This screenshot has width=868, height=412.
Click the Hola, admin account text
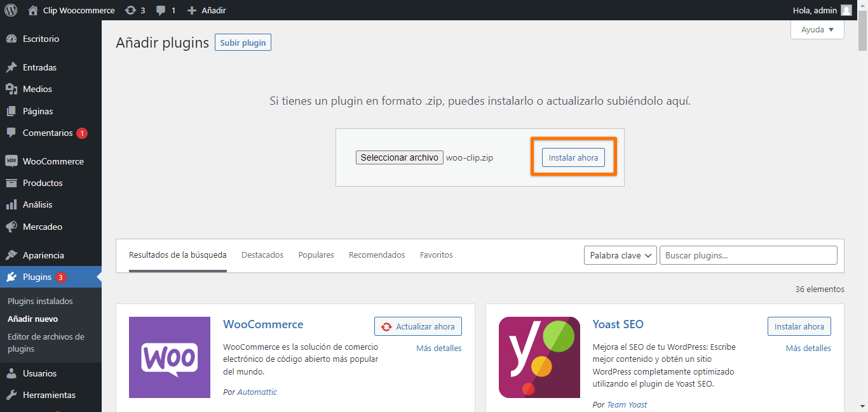(815, 10)
